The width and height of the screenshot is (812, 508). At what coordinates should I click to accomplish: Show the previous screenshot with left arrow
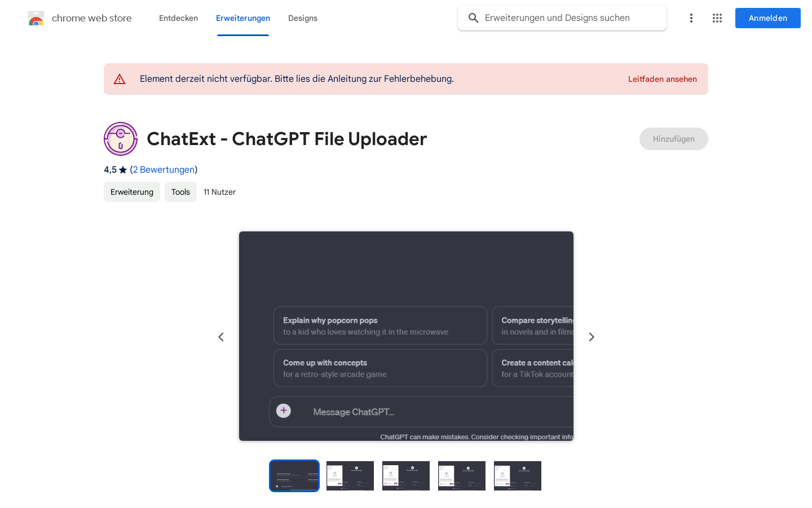[x=221, y=337]
